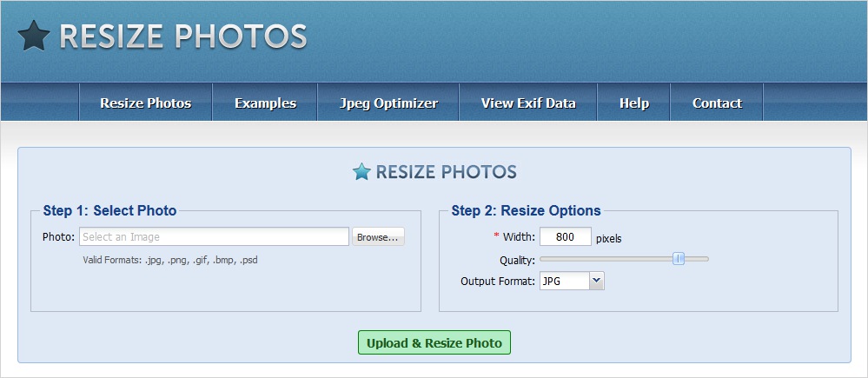Open the Jpeg Optimizer tab

tap(388, 103)
